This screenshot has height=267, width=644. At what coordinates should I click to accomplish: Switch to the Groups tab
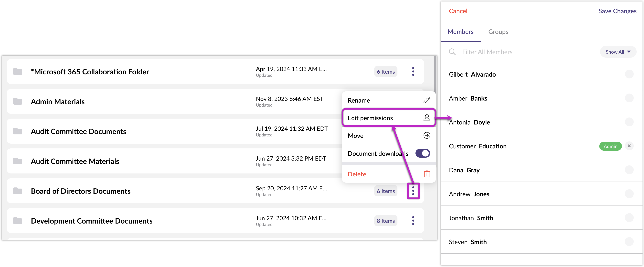pos(498,32)
